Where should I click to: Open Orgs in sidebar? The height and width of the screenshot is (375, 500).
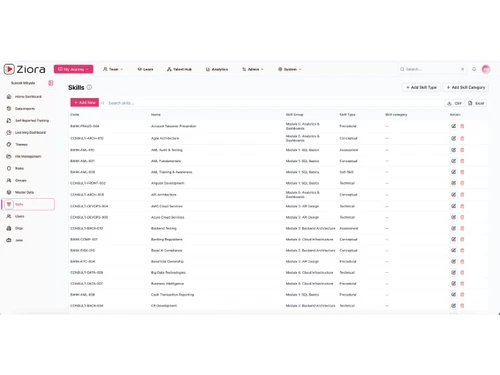point(15,228)
